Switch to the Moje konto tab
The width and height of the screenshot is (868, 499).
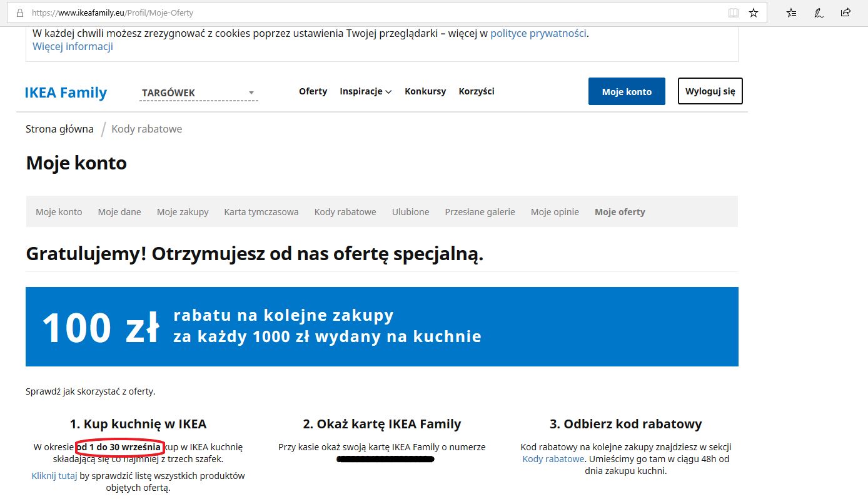[59, 212]
